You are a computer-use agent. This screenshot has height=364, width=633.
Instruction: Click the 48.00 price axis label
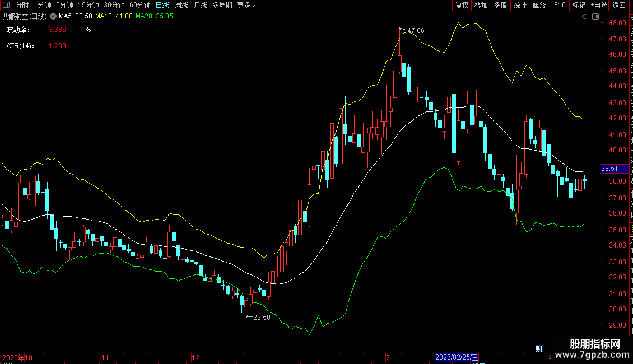tap(618, 23)
